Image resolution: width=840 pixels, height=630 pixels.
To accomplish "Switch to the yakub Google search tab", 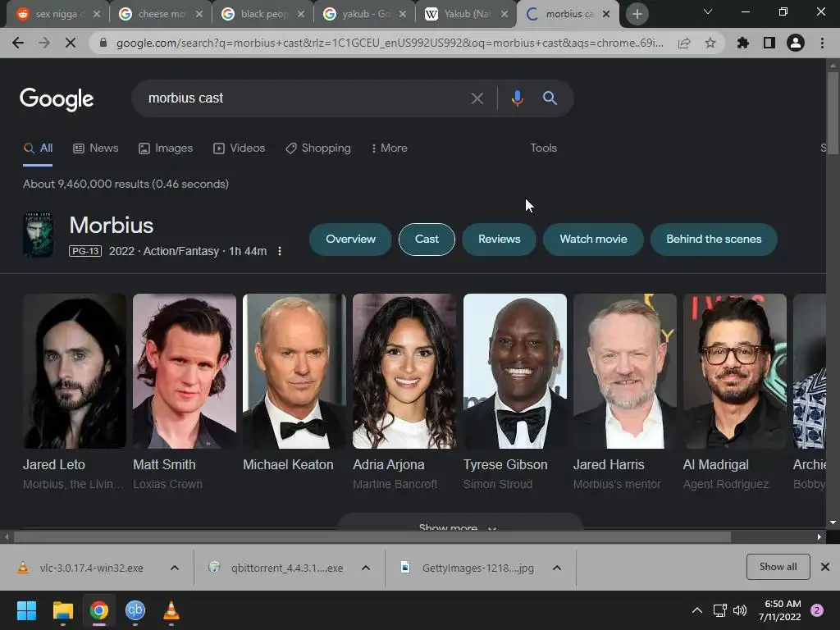I will [x=365, y=14].
